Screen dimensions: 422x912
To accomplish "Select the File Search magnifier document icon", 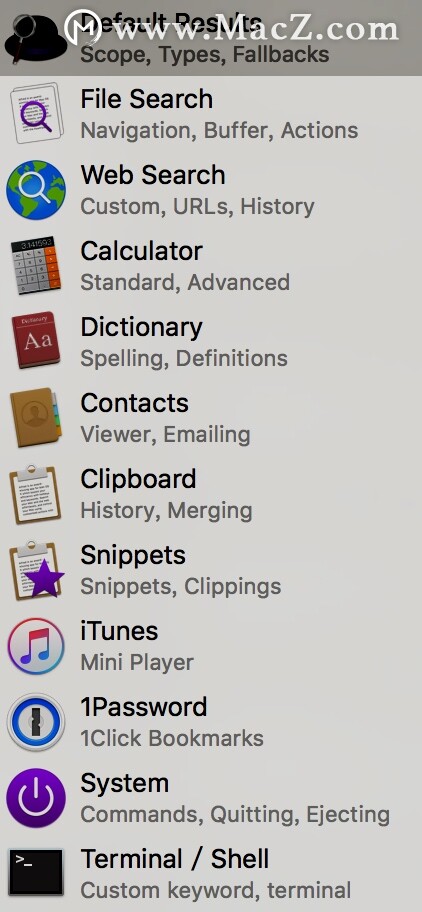I will pyautogui.click(x=36, y=113).
